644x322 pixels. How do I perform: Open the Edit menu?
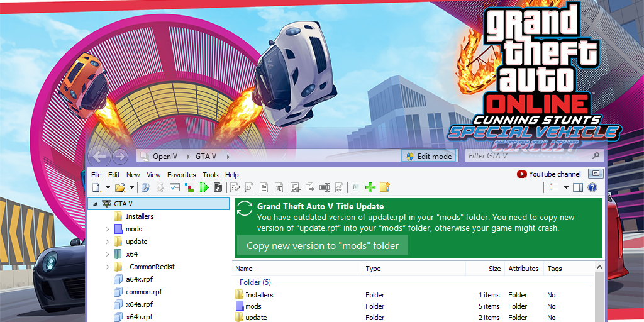click(114, 175)
